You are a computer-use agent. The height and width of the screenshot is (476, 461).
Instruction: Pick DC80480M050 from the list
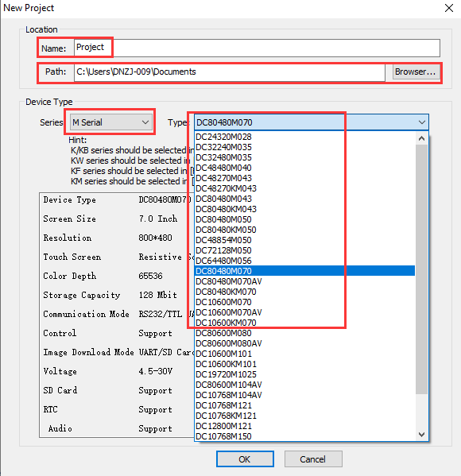tap(304, 219)
